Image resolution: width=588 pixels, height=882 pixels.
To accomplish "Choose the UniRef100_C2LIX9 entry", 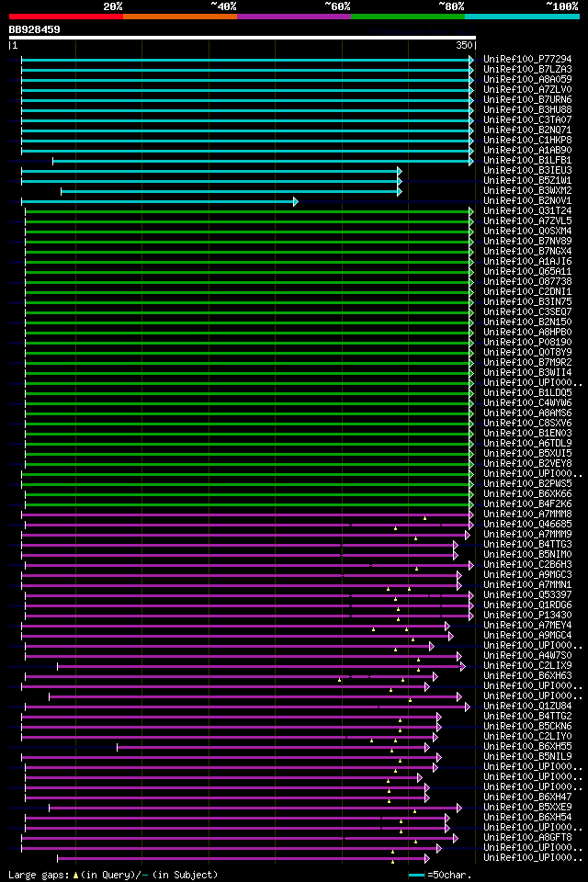I will (x=527, y=666).
